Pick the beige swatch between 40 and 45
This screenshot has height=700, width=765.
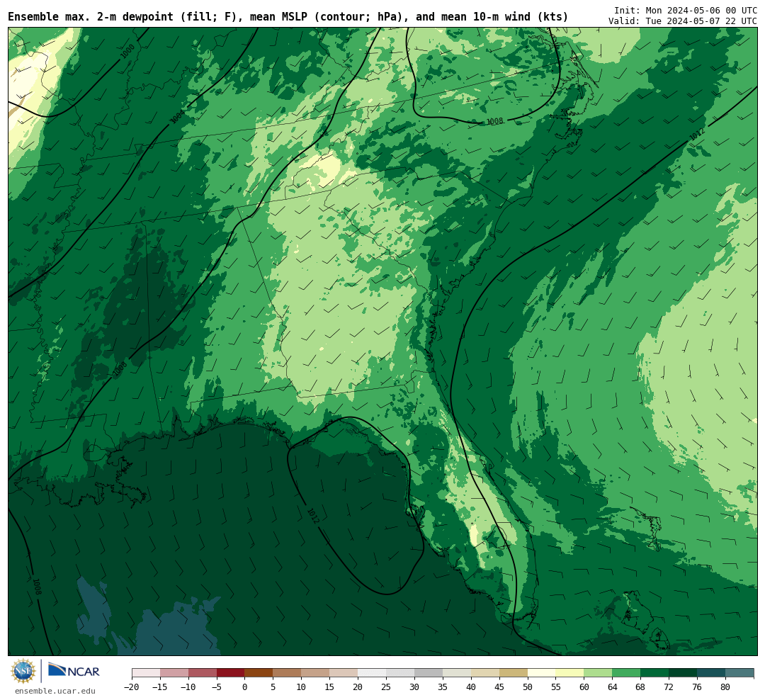485,673
